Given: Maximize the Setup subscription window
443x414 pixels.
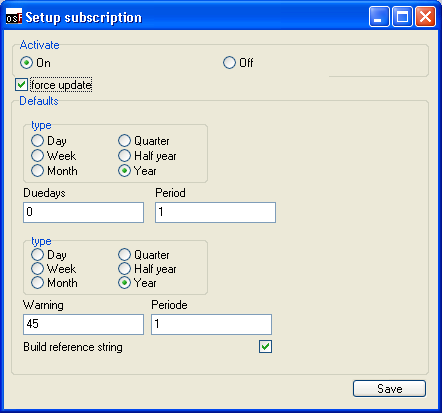Looking at the screenshot, I should 402,16.
